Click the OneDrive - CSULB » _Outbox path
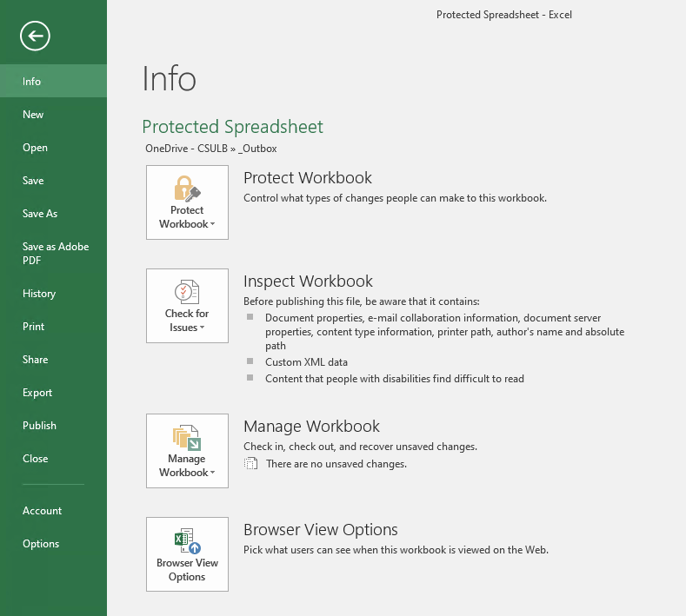Viewport: 686px width, 616px height. pyautogui.click(x=211, y=149)
